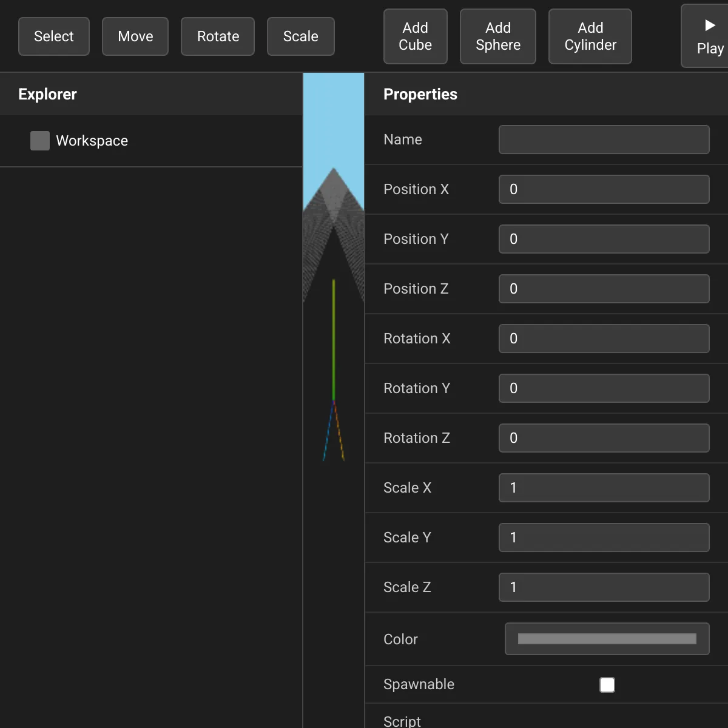728x728 pixels.
Task: Add a Cylinder to the workspace
Action: point(590,36)
